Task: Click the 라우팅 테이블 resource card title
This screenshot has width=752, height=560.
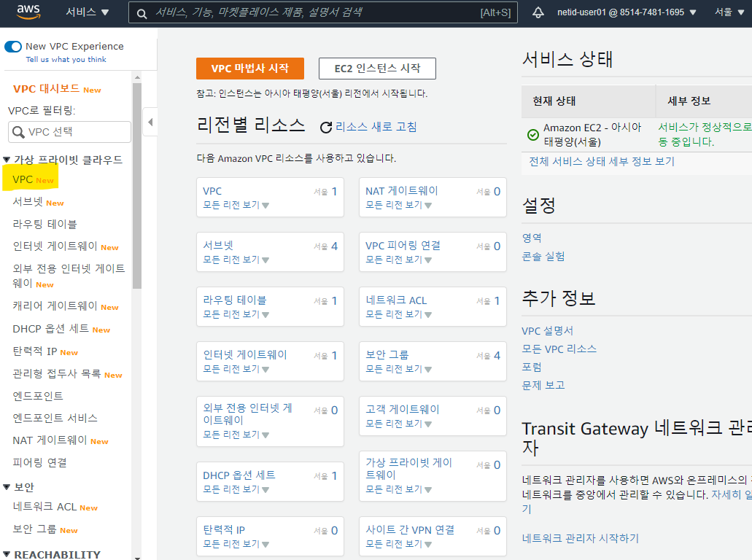Action: (235, 300)
